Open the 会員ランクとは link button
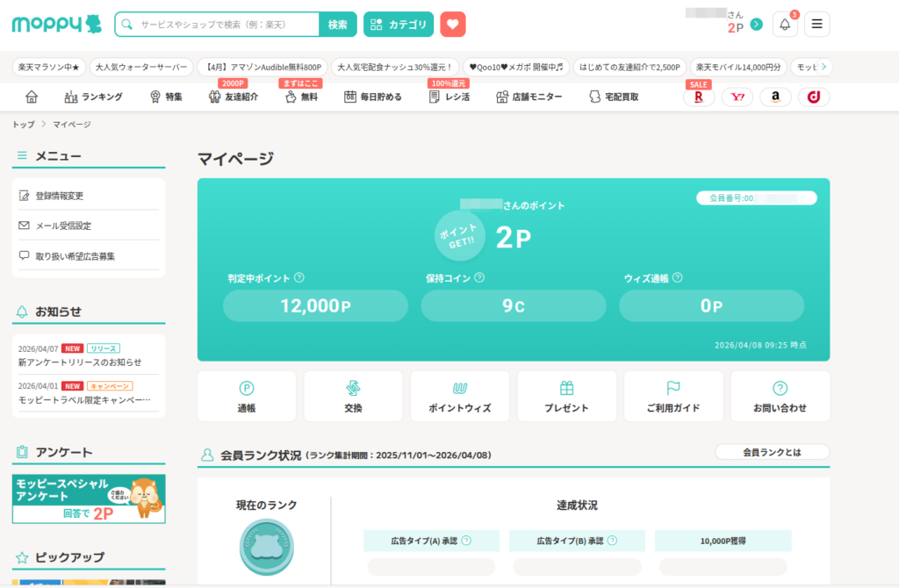The width and height of the screenshot is (899, 588). point(772,452)
